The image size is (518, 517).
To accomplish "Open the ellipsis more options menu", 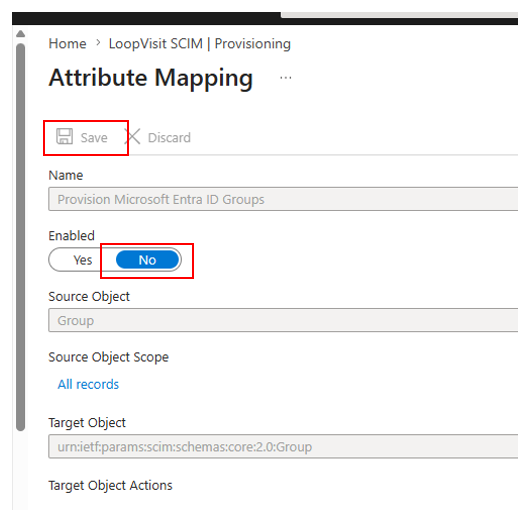I will [x=286, y=78].
